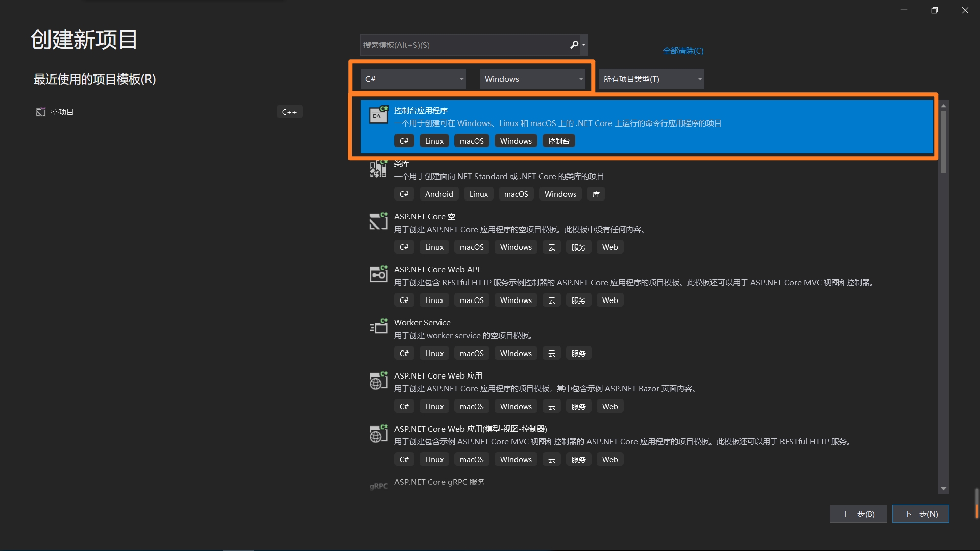Click the magnifier search icon in template box
The width and height of the screenshot is (980, 551).
click(x=574, y=45)
